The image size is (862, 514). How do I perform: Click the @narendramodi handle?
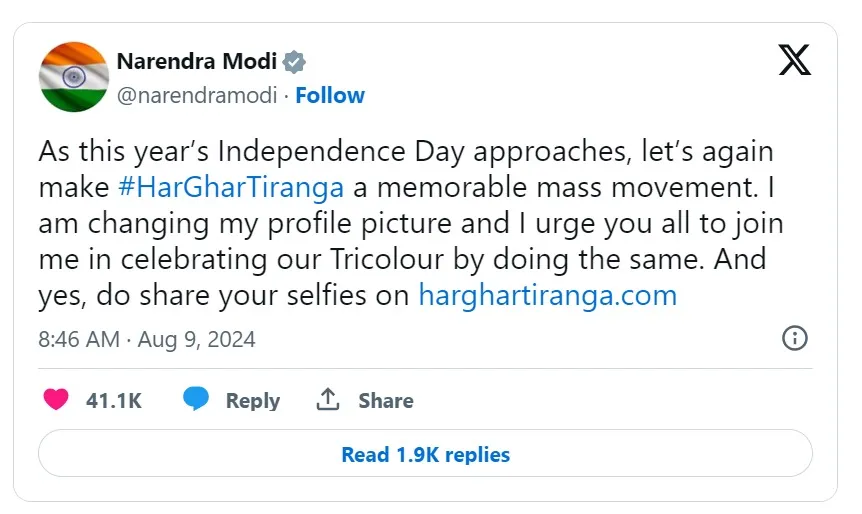tap(197, 96)
